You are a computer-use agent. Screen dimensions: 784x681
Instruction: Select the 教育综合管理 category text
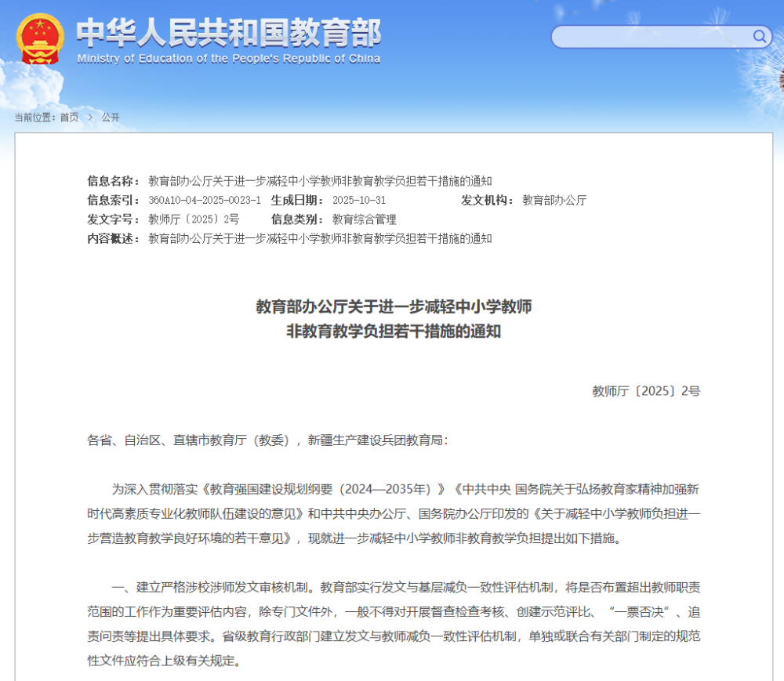pyautogui.click(x=366, y=219)
